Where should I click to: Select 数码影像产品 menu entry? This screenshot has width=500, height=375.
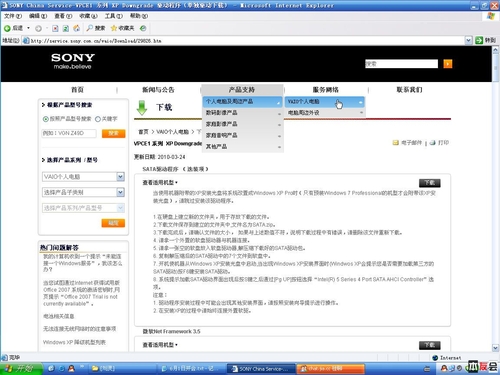tap(243, 113)
